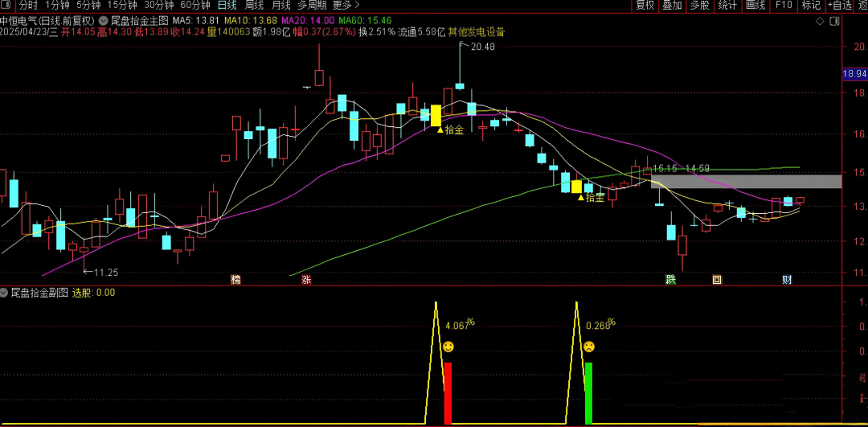Toggle the 复权 price adjustment option
This screenshot has width=868, height=427.
645,6
